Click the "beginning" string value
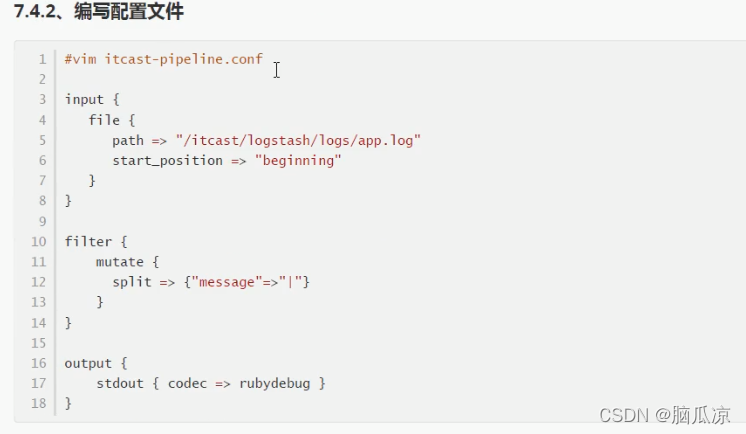This screenshot has height=434, width=746. 298,160
